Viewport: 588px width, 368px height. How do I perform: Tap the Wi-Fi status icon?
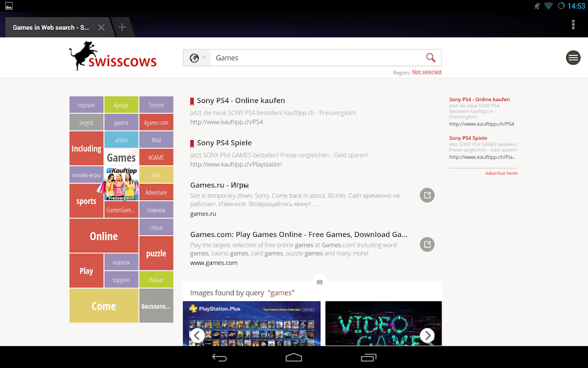click(548, 6)
